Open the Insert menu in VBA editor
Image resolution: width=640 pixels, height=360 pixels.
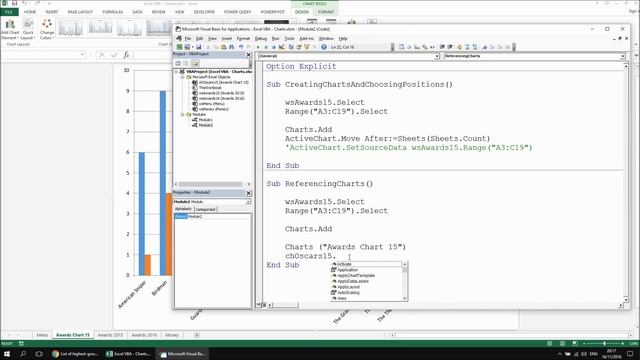227,38
